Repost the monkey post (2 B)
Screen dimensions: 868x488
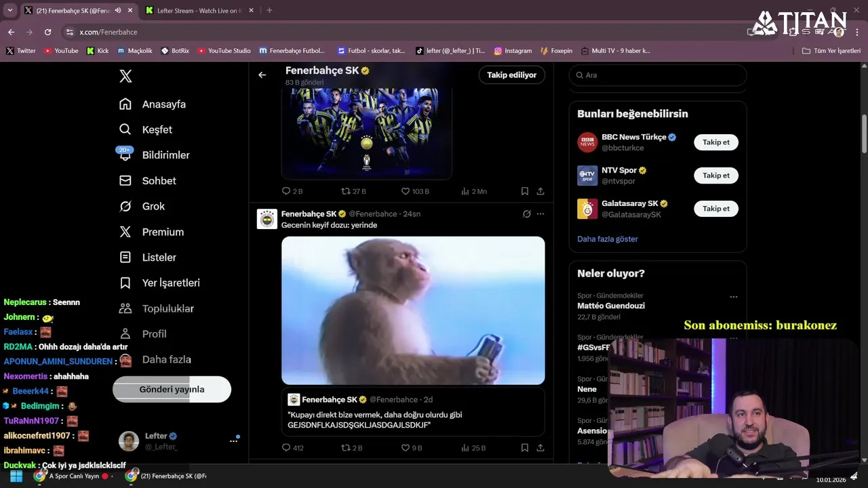coord(351,448)
